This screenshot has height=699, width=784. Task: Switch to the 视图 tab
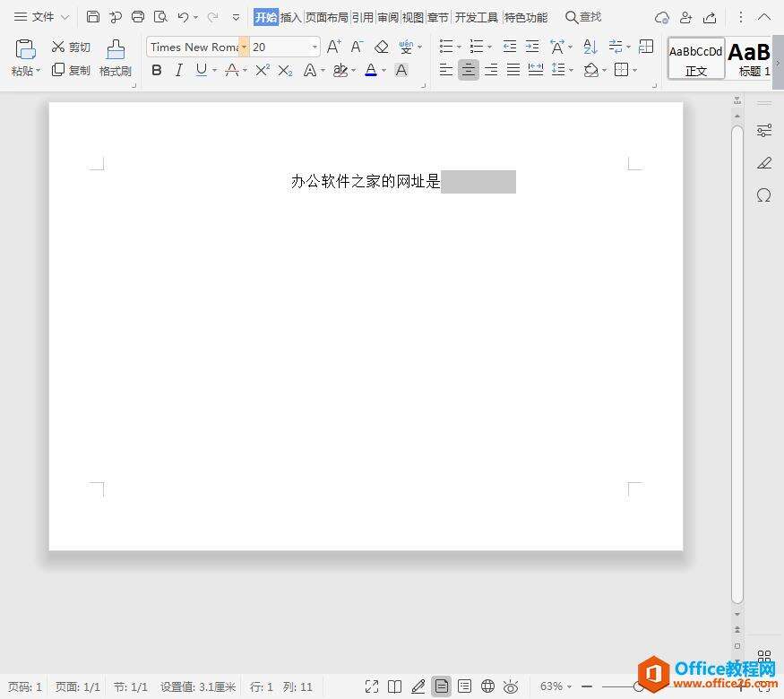[413, 18]
